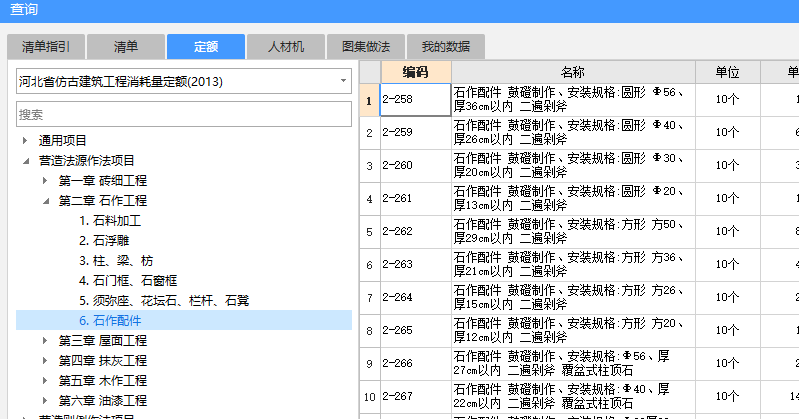
Task: Click the 搜索 search field
Action: pyautogui.click(x=184, y=114)
